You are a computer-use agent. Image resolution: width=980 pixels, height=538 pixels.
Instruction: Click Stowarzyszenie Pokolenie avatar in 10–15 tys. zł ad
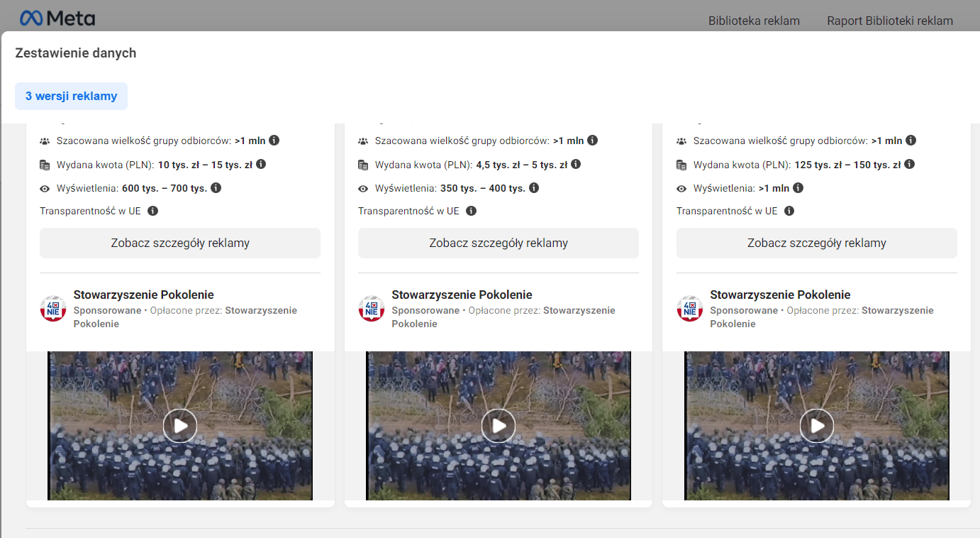click(53, 309)
